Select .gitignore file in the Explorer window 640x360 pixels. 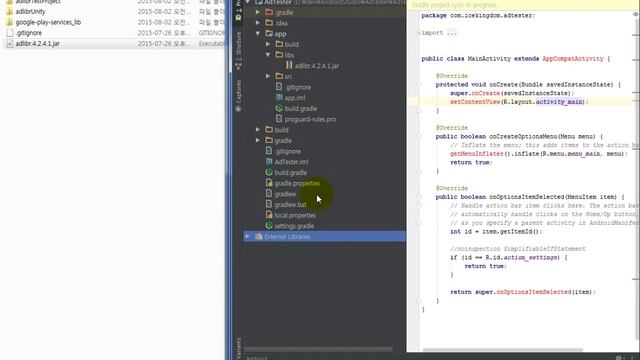click(29, 33)
